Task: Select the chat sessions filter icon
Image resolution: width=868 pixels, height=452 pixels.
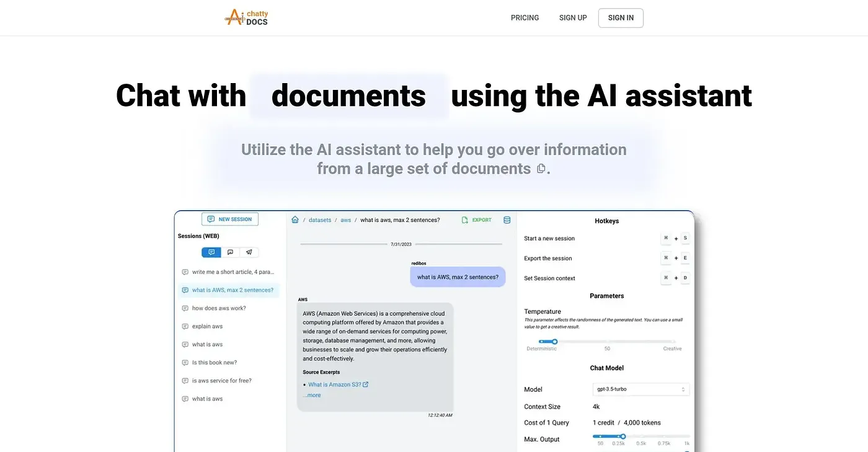Action: point(211,252)
